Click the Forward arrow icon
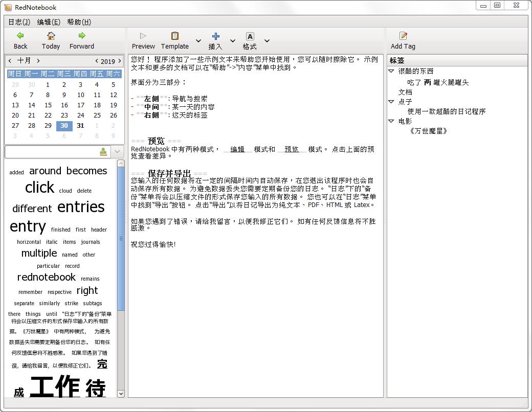The height and width of the screenshot is (412, 532). 82,36
